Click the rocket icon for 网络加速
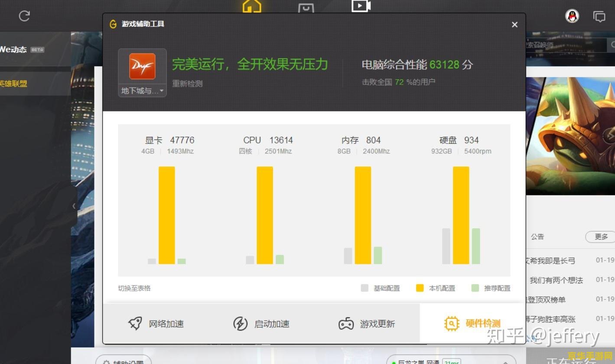 (135, 324)
